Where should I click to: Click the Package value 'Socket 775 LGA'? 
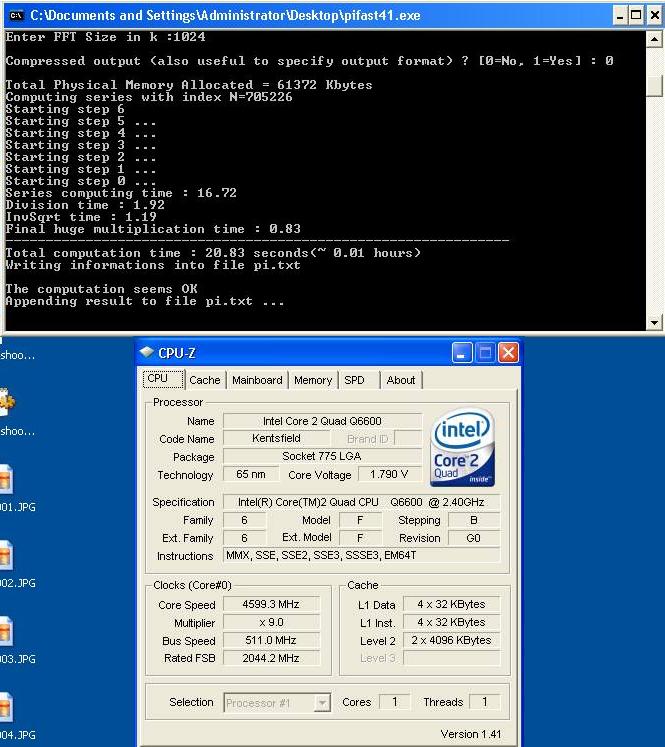[x=322, y=456]
